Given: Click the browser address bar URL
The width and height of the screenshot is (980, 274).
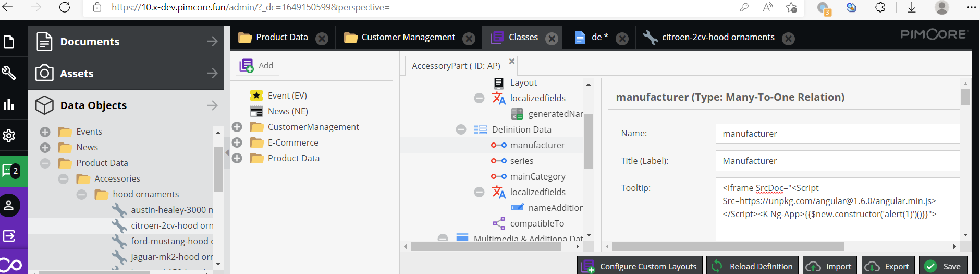Looking at the screenshot, I should 250,7.
